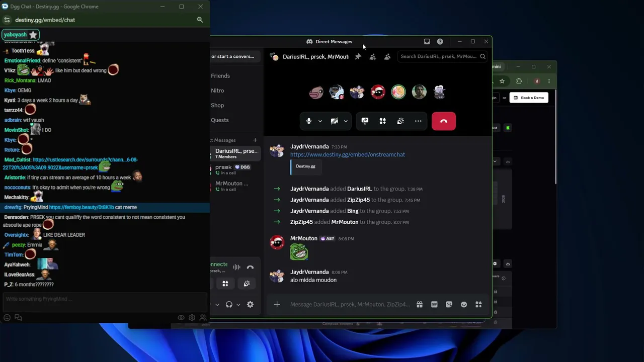Toggle microphone mute in the call controls
The width and height of the screenshot is (644, 362).
click(309, 121)
